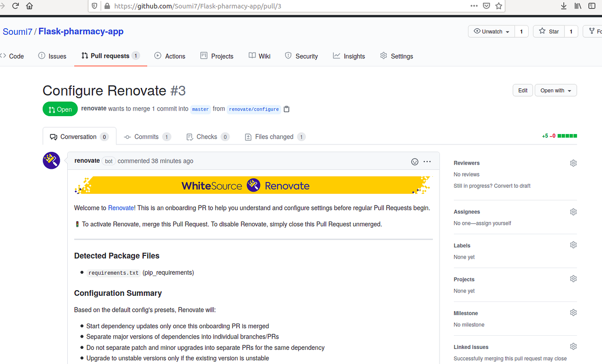The width and height of the screenshot is (602, 364).
Task: Switch to the Commits tab
Action: coord(147,136)
